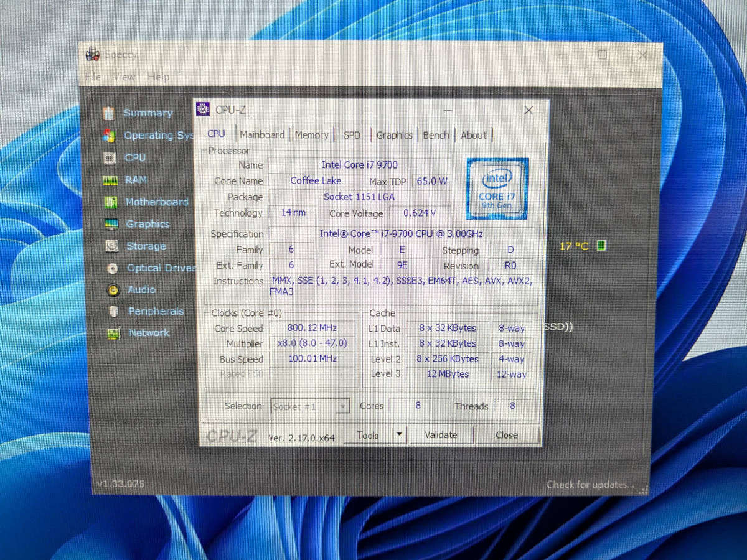
Task: Click the Operating System Windows-flag icon in Speccy
Action: tap(109, 136)
